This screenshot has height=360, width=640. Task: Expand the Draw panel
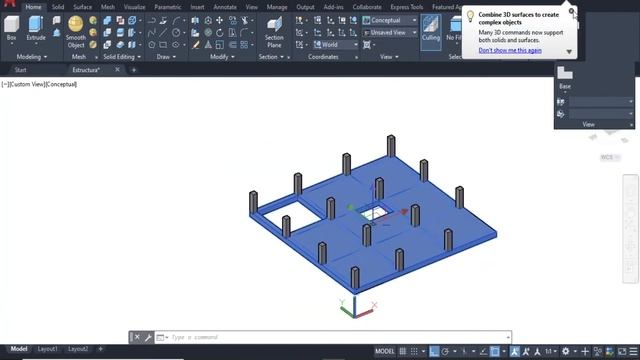tap(166, 57)
